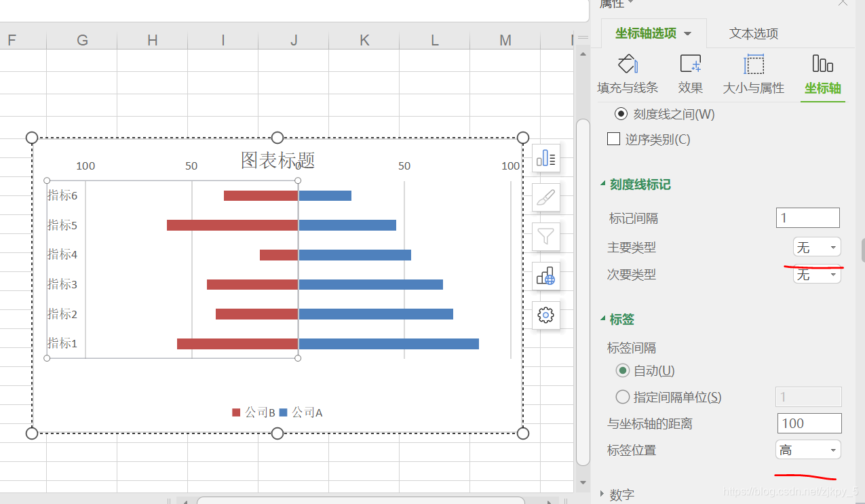Open the Axis Options (坐标轴选项) tab dropdown arrow
Image resolution: width=865 pixels, height=504 pixels.
pos(687,34)
